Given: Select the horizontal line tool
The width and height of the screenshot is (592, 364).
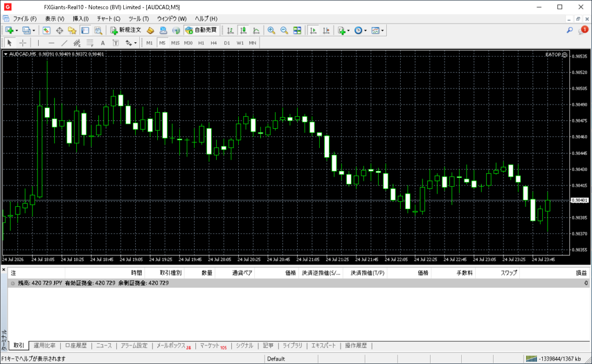Looking at the screenshot, I should pos(51,43).
